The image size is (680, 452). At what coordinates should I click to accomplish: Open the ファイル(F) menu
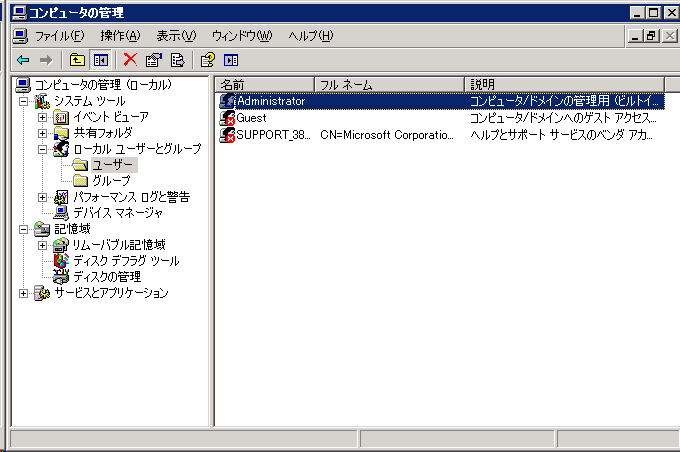(59, 36)
